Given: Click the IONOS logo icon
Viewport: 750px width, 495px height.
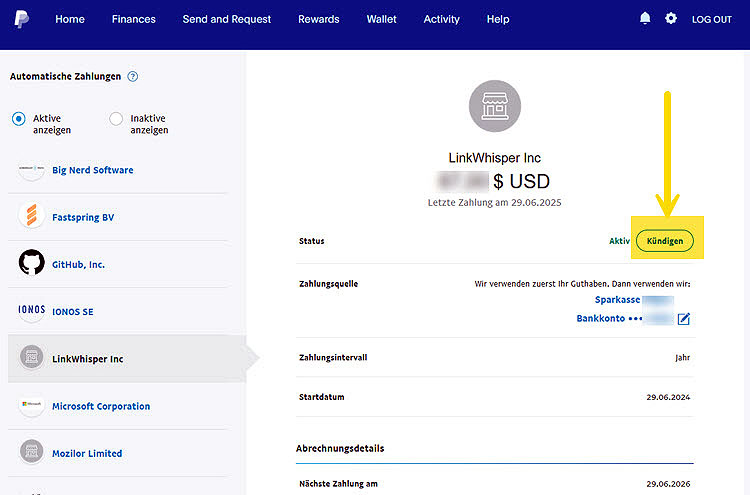Looking at the screenshot, I should pos(32,310).
